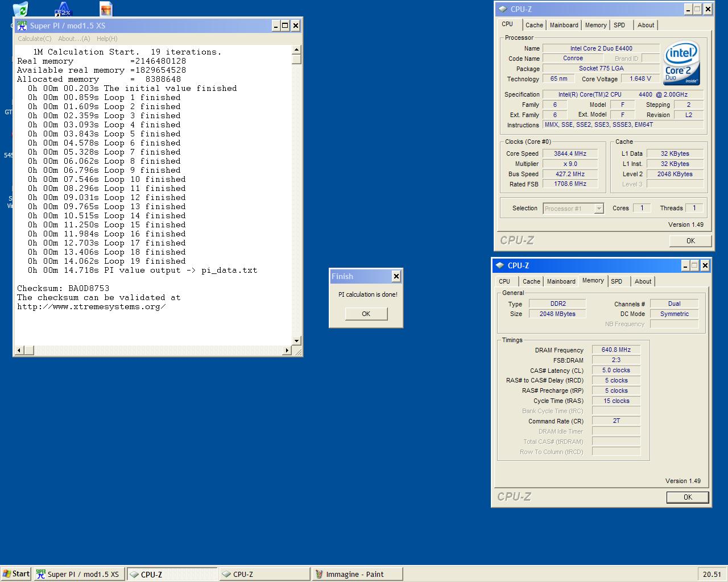Click the Recycle Bin desktop icon
728x582 pixels.
20,9
